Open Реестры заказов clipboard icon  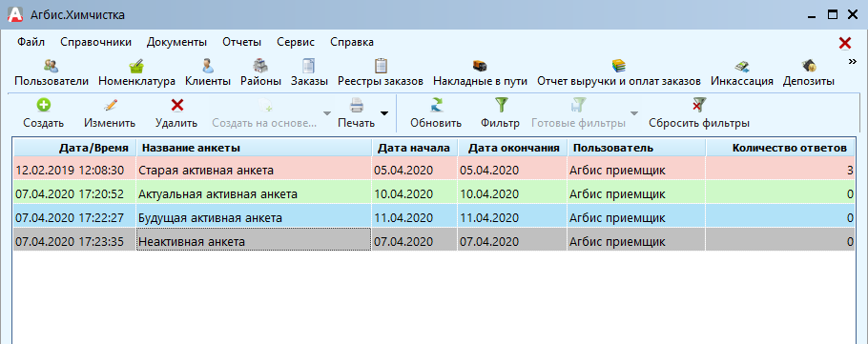[x=381, y=72]
